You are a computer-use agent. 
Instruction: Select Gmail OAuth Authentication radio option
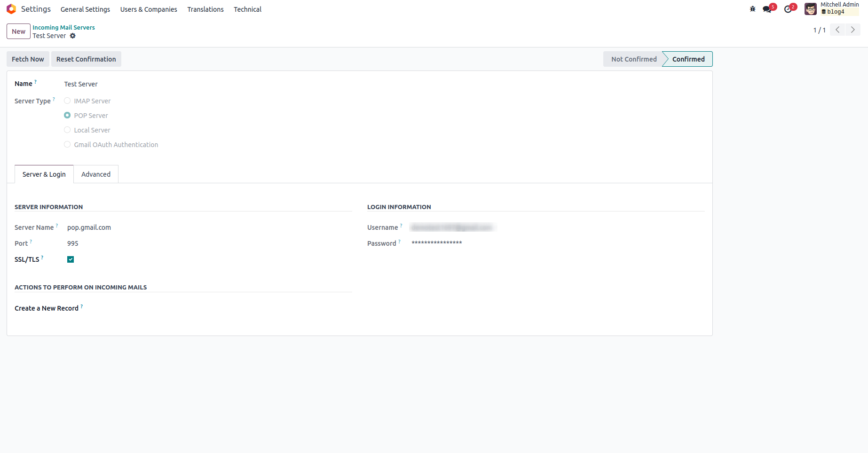coord(67,144)
